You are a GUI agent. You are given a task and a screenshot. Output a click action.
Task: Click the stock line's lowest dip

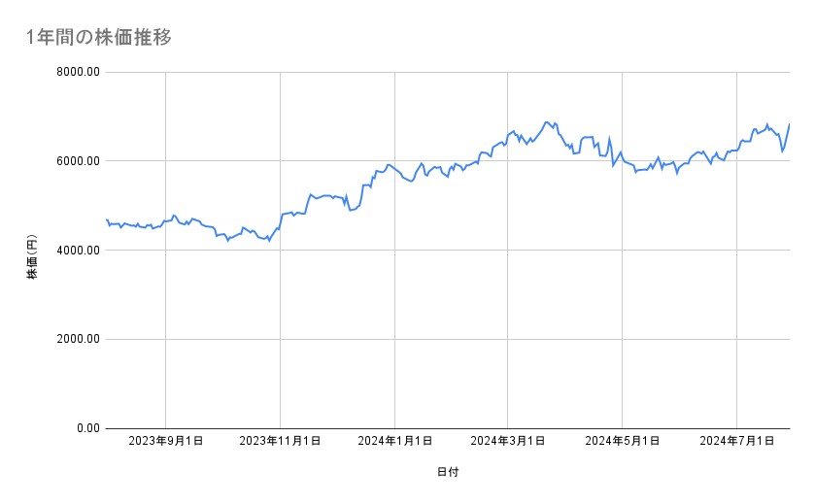(x=269, y=240)
